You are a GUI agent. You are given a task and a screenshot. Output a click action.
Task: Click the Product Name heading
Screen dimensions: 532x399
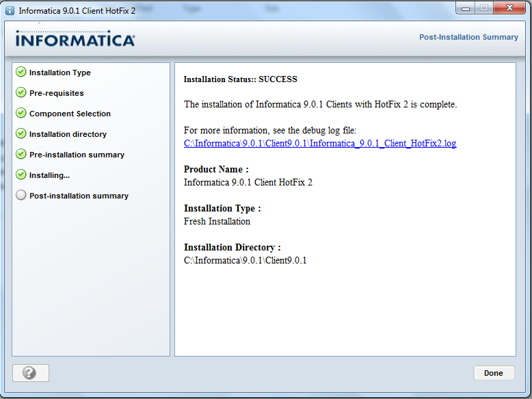[x=216, y=169]
